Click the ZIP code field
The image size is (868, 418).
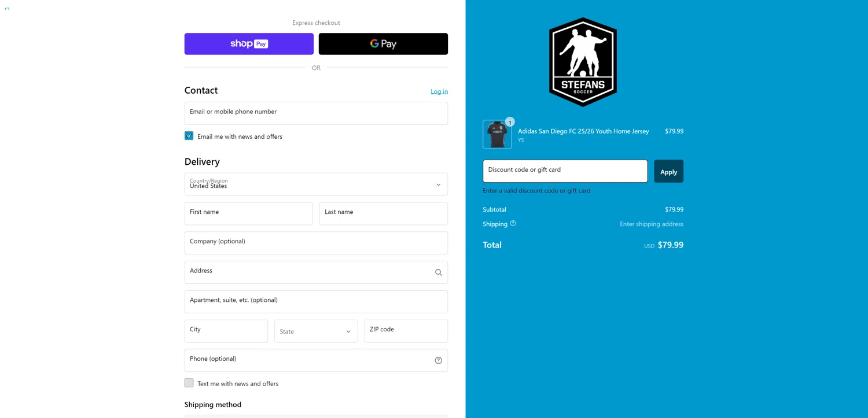[x=406, y=331]
